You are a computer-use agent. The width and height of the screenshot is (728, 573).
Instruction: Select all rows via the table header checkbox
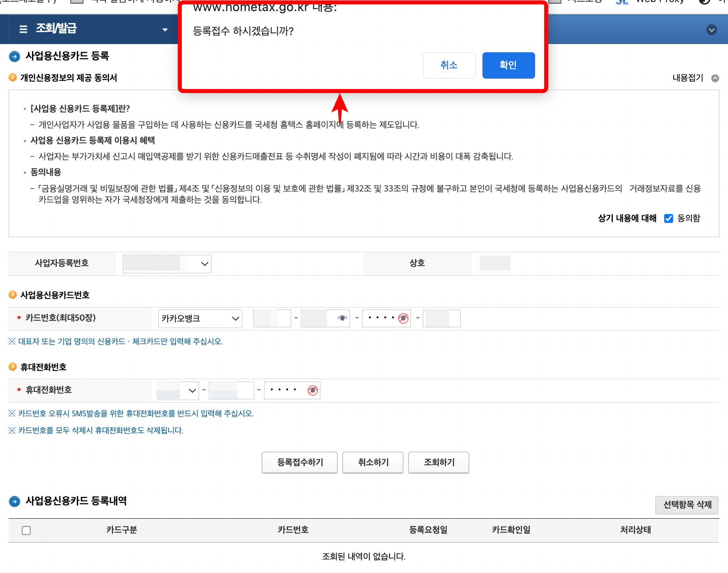pyautogui.click(x=26, y=531)
